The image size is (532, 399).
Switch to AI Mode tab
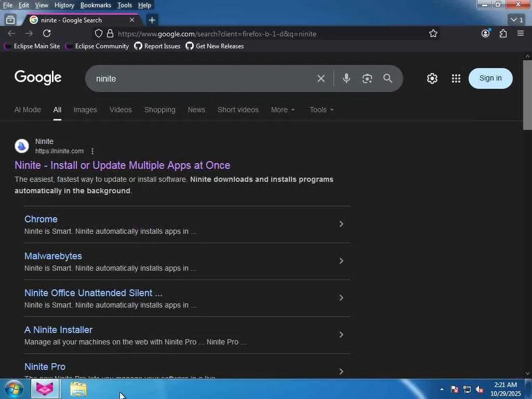tap(28, 110)
